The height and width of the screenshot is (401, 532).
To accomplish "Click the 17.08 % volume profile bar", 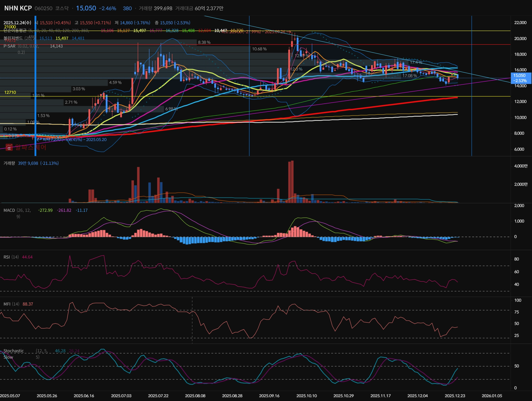I will (x=410, y=76).
